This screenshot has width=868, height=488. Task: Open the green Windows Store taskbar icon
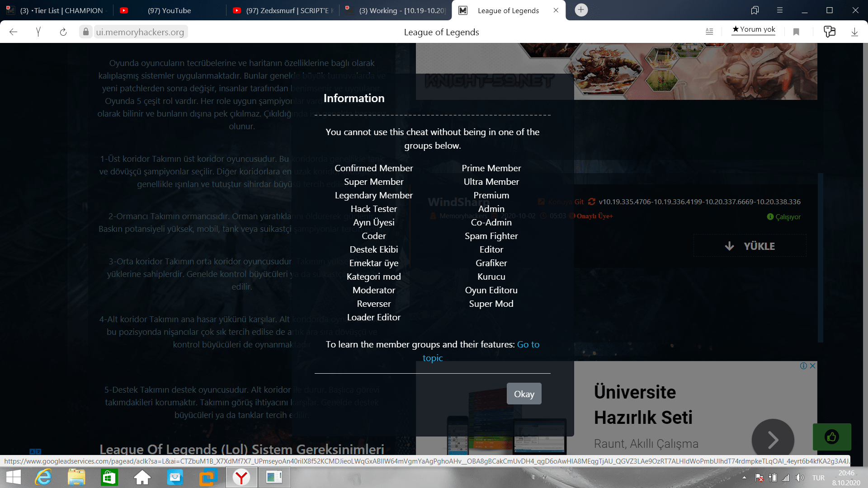109,477
